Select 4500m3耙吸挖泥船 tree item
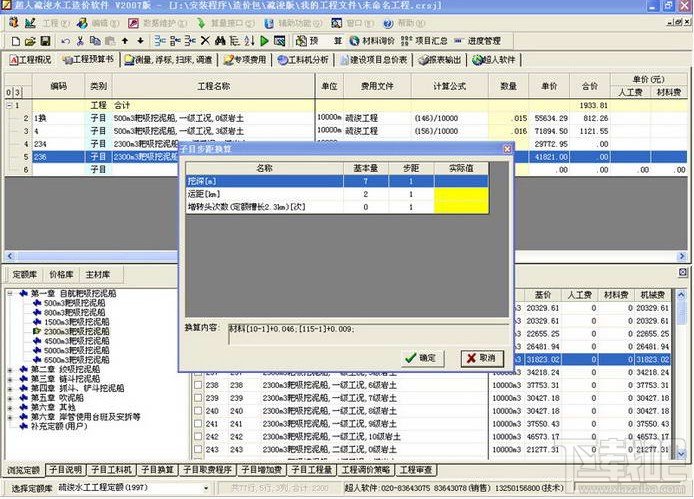This screenshot has height=499, width=694. point(76,341)
